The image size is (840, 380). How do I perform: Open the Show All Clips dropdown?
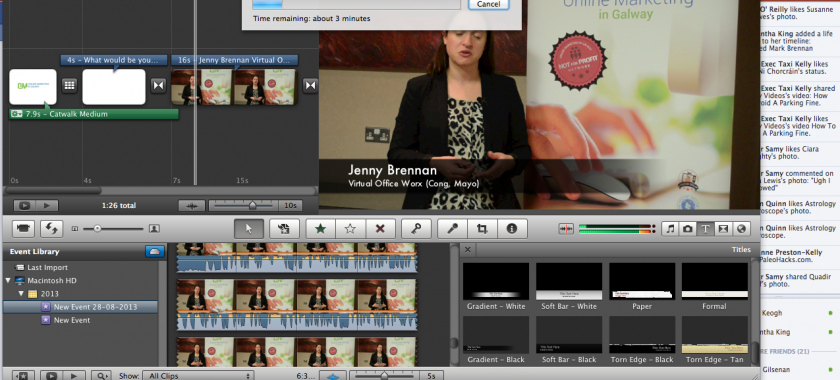click(x=198, y=376)
